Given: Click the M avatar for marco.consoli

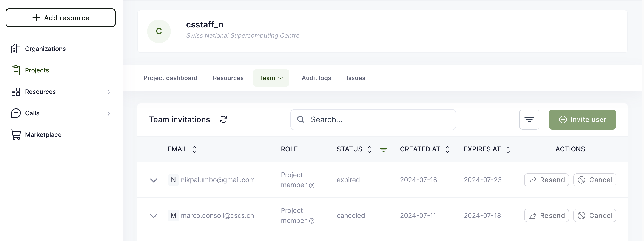Looking at the screenshot, I should coord(173,215).
